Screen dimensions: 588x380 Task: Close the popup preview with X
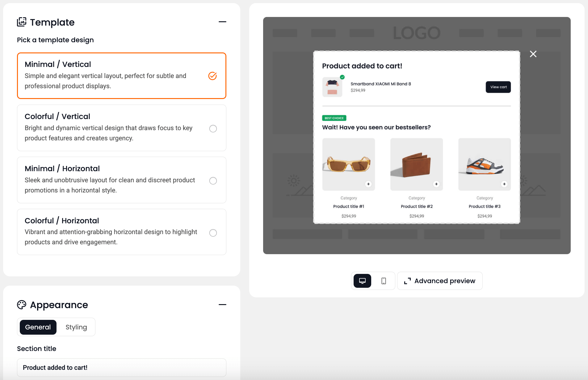[533, 54]
